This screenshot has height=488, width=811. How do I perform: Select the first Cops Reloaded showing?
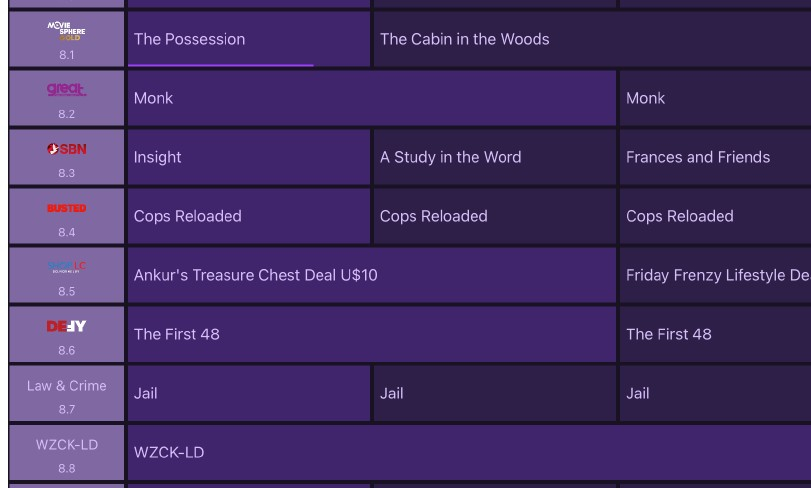click(x=248, y=216)
